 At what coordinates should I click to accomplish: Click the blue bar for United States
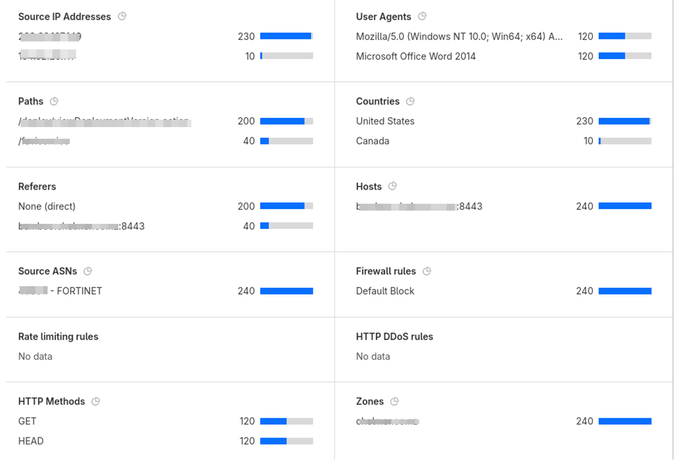624,121
